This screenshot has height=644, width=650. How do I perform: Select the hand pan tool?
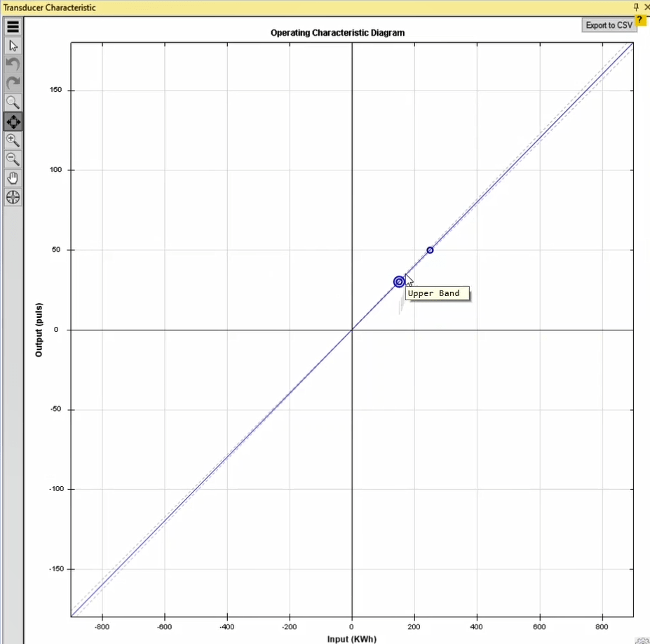pos(13,178)
